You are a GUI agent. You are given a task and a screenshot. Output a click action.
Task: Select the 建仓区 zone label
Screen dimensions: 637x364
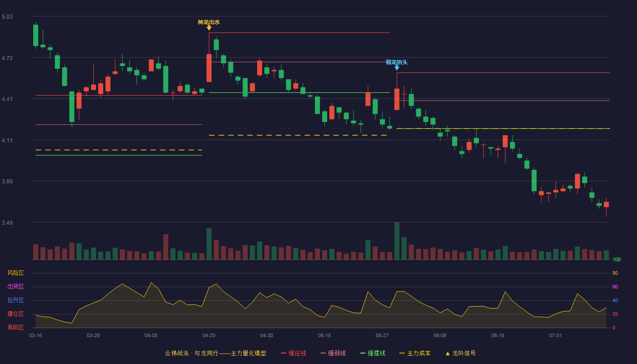(x=15, y=314)
